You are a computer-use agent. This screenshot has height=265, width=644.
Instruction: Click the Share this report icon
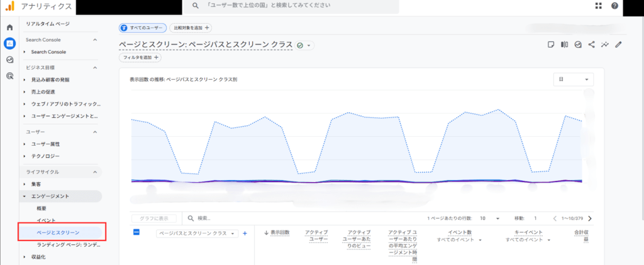(591, 45)
